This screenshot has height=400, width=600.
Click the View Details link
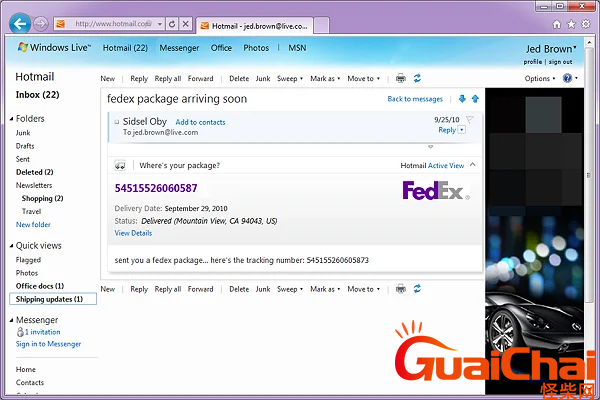coord(133,233)
